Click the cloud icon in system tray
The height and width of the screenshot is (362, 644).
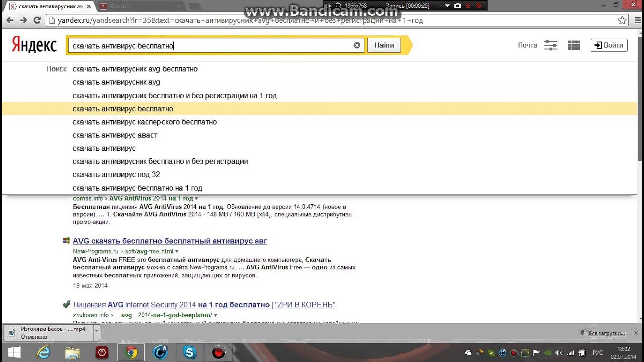point(468,353)
